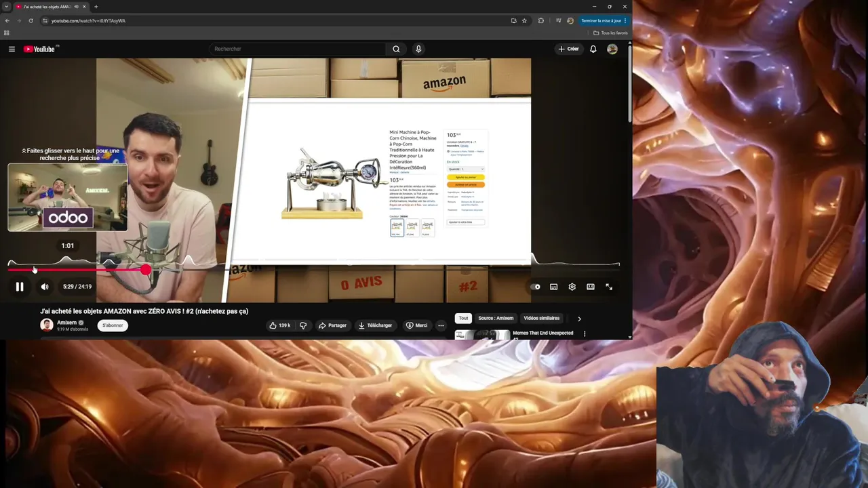Screen dimensions: 868x488
Task: Open the Chrome profile avatar
Action: [x=570, y=21]
